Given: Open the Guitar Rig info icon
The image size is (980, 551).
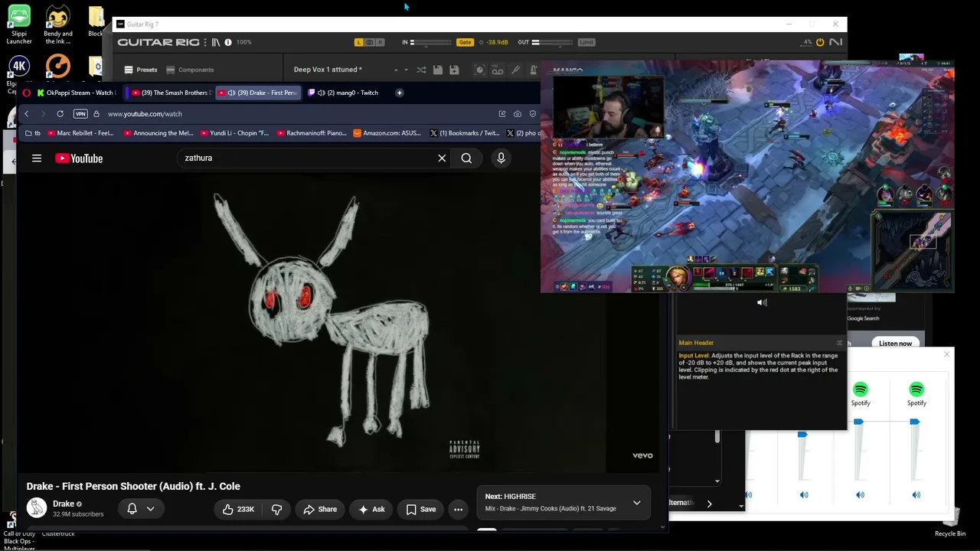Looking at the screenshot, I should [x=228, y=42].
